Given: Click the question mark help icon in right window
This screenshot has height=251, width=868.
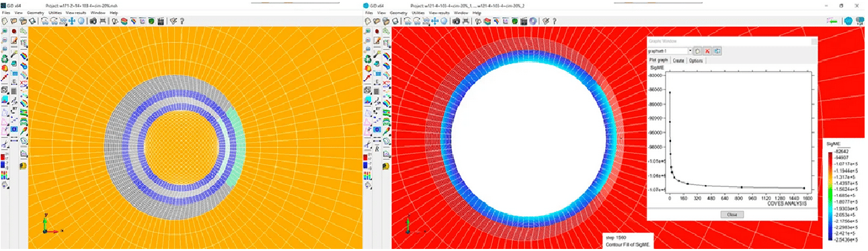Looking at the screenshot, I should point(554,21).
